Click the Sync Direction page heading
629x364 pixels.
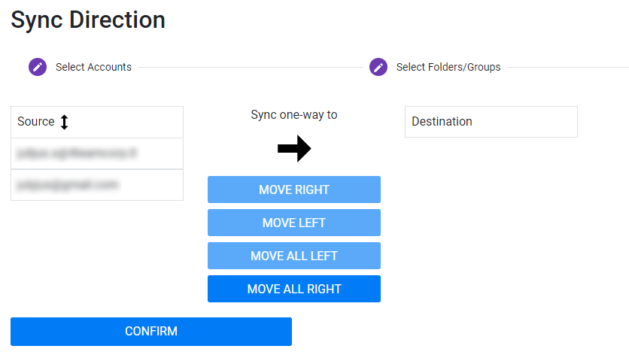(88, 20)
